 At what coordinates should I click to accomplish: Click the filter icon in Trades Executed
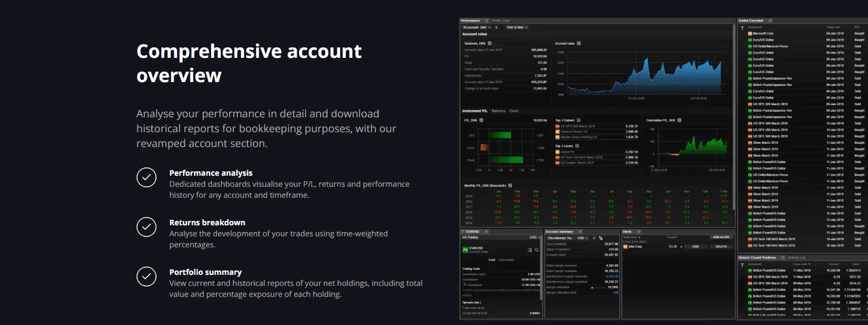pos(742,28)
